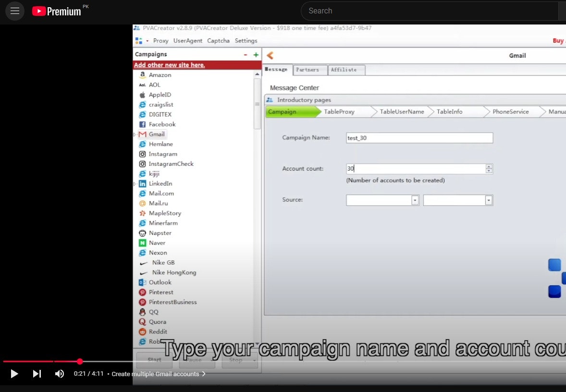Screen dimensions: 566x392
Task: Select the MapleStory icon entry
Action: (143, 213)
